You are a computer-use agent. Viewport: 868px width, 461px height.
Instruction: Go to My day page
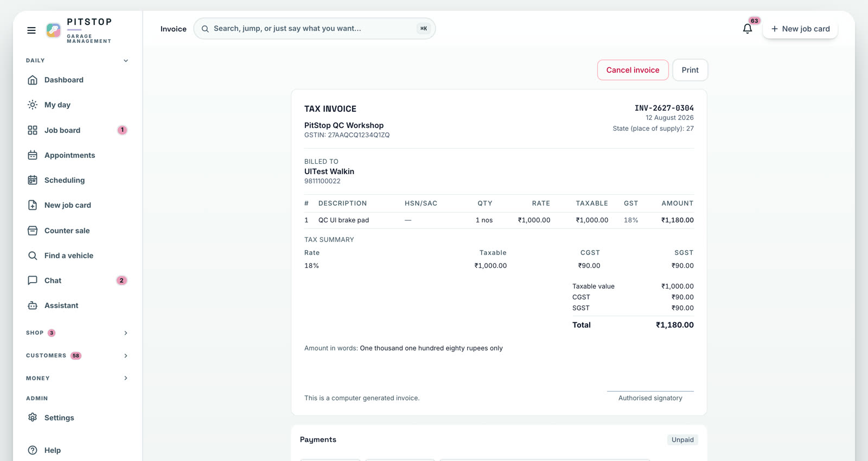pyautogui.click(x=77, y=105)
